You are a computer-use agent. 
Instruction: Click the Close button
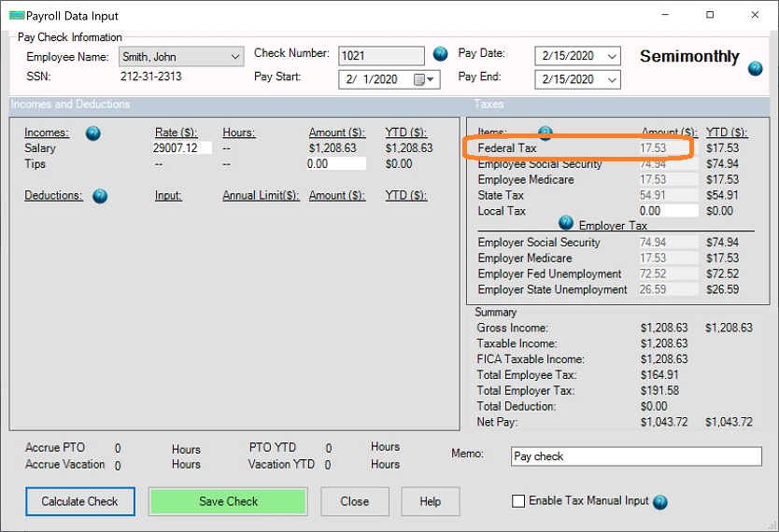(x=354, y=501)
